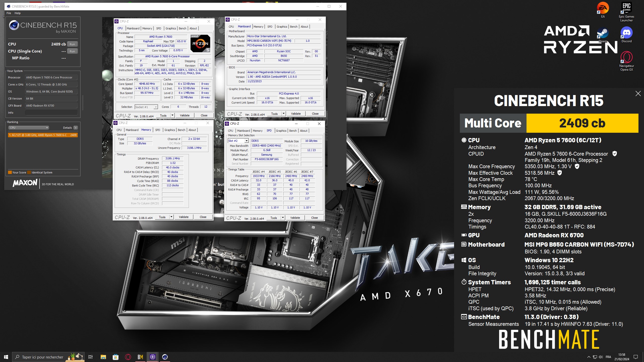Screen dimensions: 644x362
Task: Switch to Memory tab in the SPD window
Action: (x=258, y=131)
